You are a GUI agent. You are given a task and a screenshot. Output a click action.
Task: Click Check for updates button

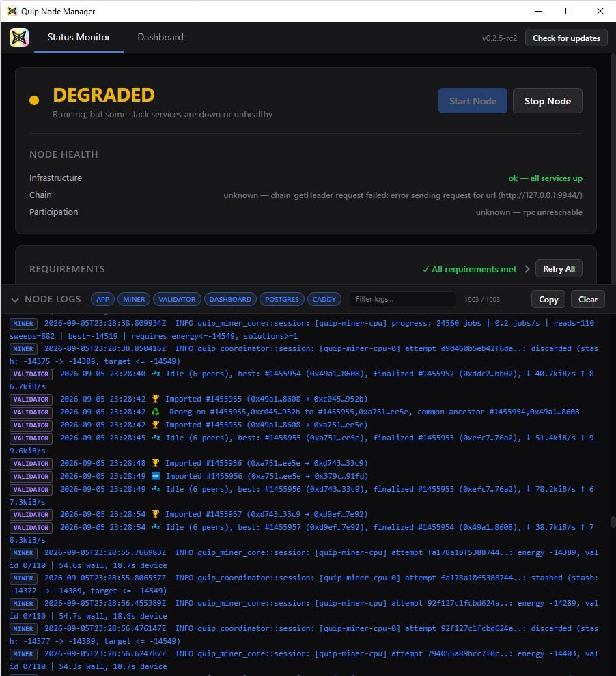566,38
